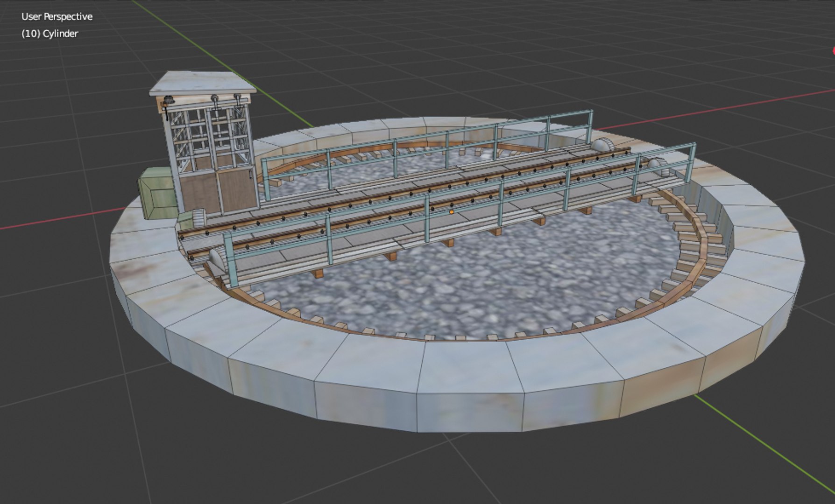Click the "User Perspective" viewport label
835x504 pixels.
point(57,17)
